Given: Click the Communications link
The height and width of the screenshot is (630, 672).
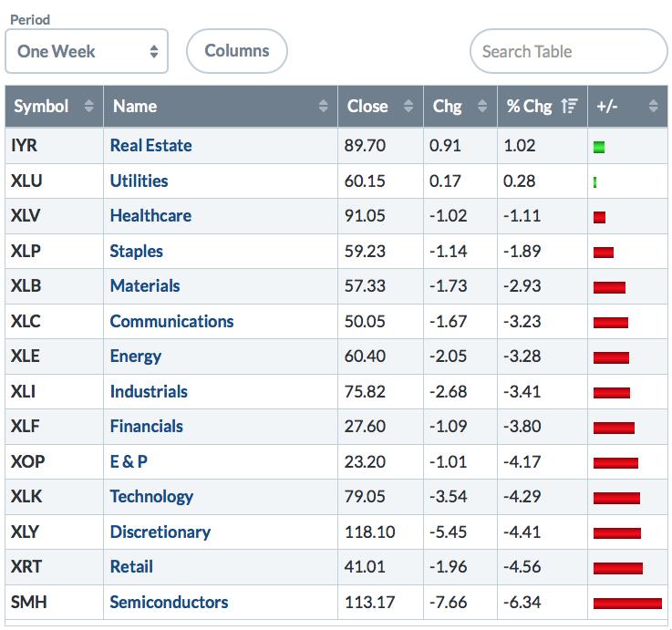Looking at the screenshot, I should click(171, 321).
